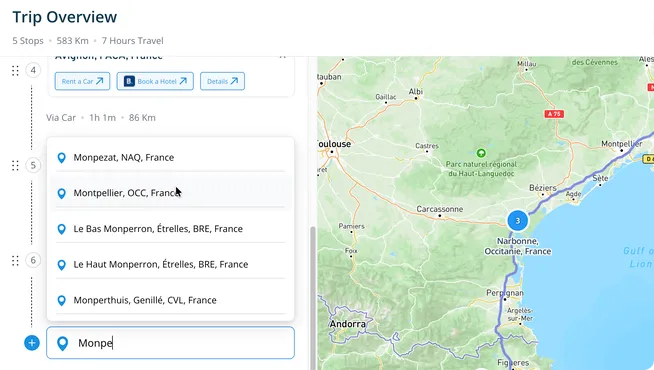Image resolution: width=654 pixels, height=370 pixels.
Task: Click the pin icon beside Le Haut Monperron
Action: click(61, 265)
